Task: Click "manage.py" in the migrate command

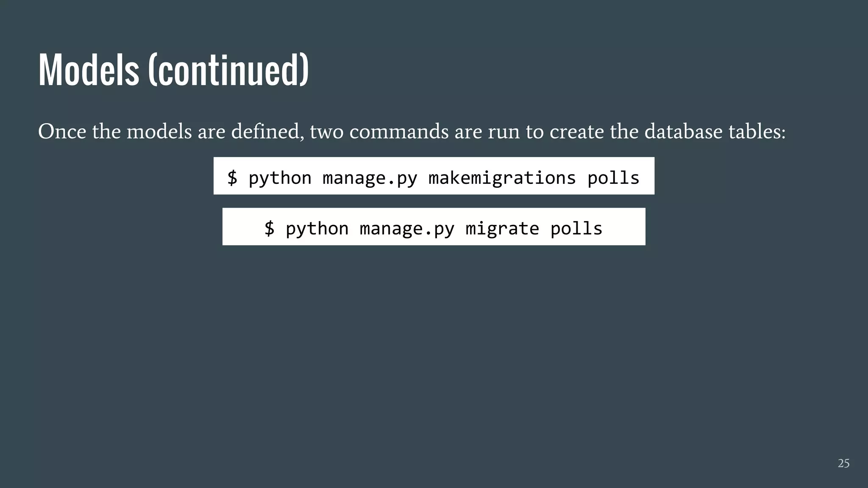Action: tap(407, 229)
